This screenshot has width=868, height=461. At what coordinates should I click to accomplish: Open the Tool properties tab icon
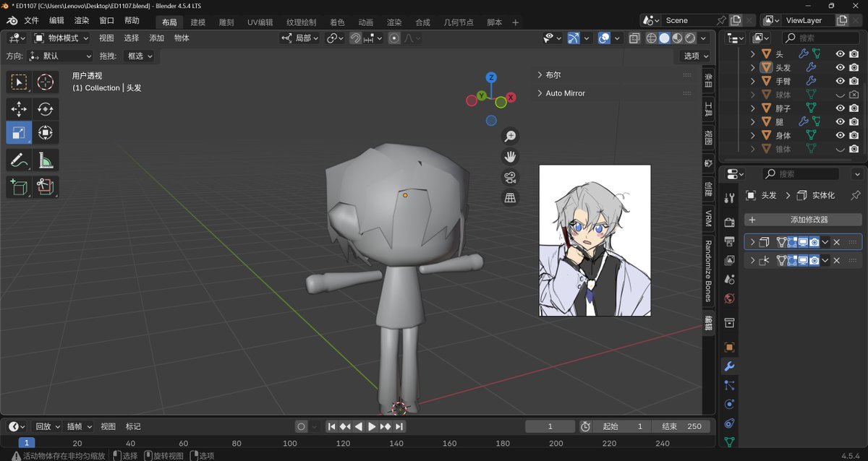point(729,198)
